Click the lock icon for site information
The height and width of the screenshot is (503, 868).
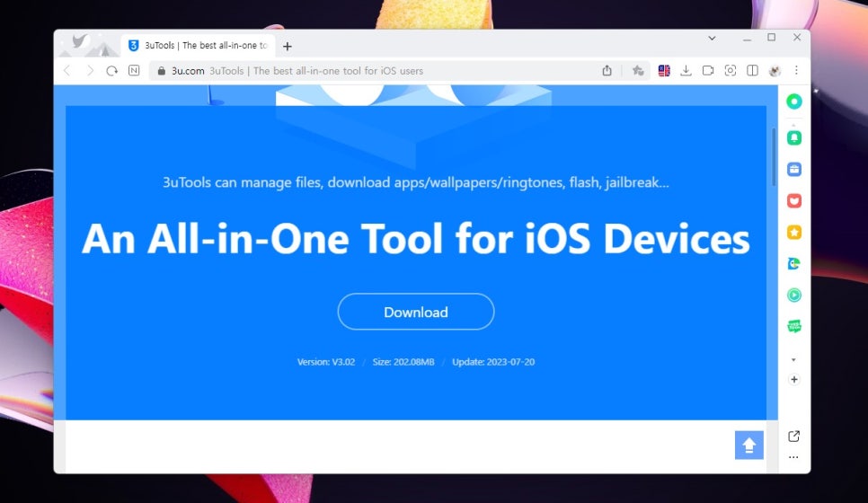(x=162, y=71)
